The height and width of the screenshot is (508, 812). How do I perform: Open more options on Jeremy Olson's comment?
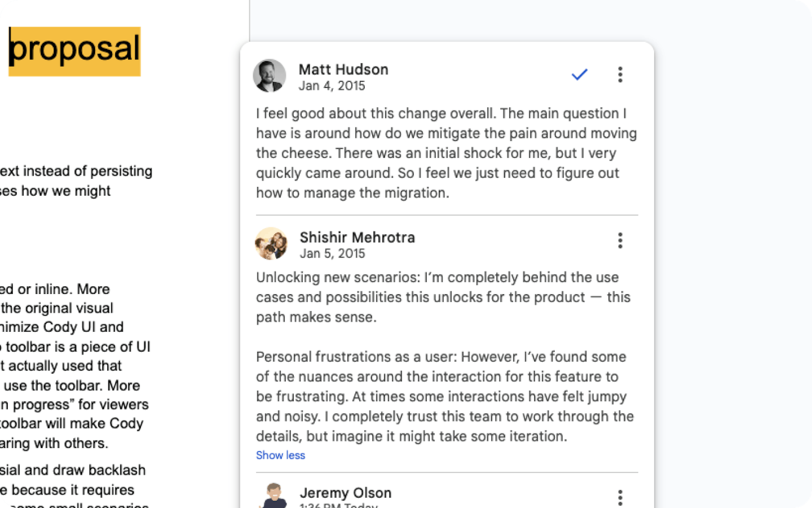620,497
